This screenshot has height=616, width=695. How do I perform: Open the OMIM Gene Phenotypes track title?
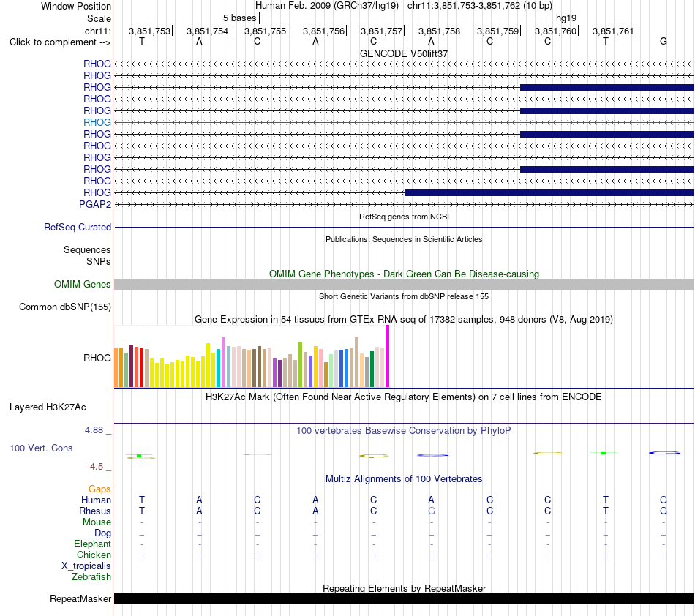pos(404,274)
